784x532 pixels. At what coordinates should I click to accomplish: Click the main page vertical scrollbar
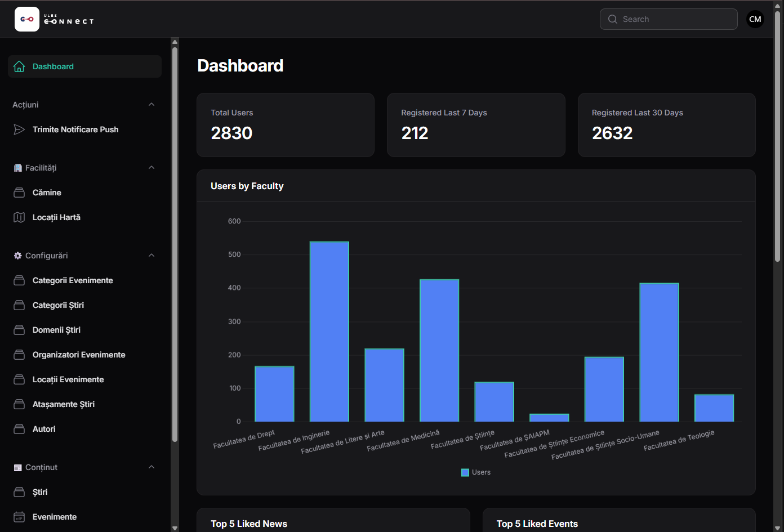(778, 135)
